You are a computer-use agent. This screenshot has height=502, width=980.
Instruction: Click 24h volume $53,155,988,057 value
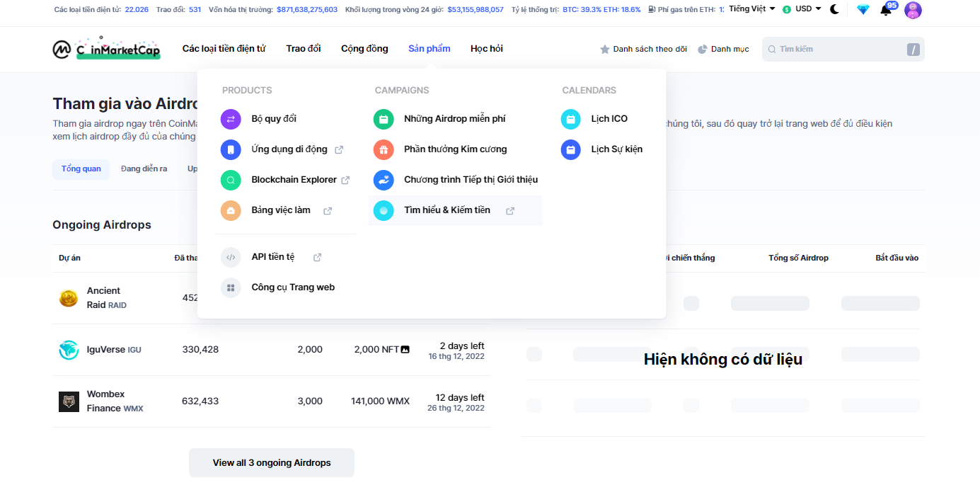click(475, 10)
